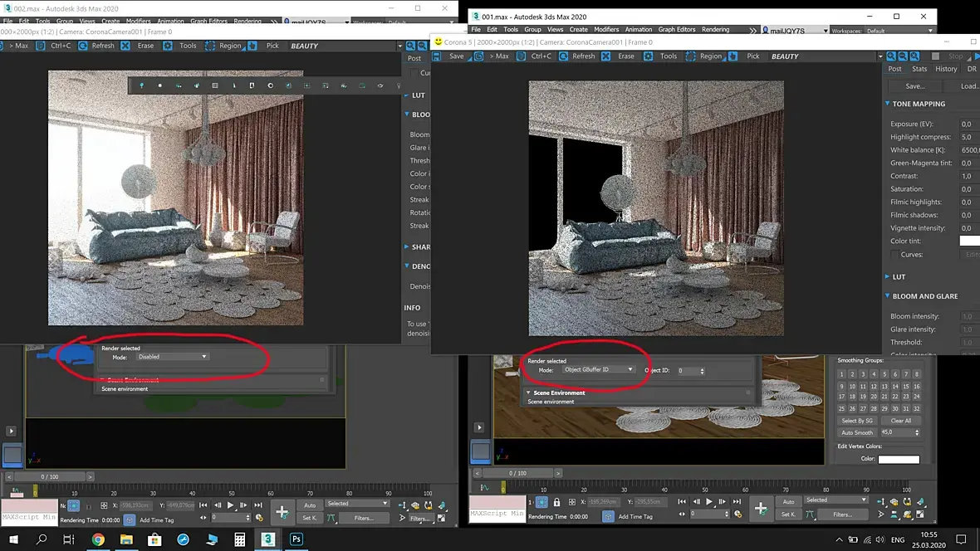The image size is (980, 551).
Task: Open Chrome from Windows taskbar
Action: (98, 539)
